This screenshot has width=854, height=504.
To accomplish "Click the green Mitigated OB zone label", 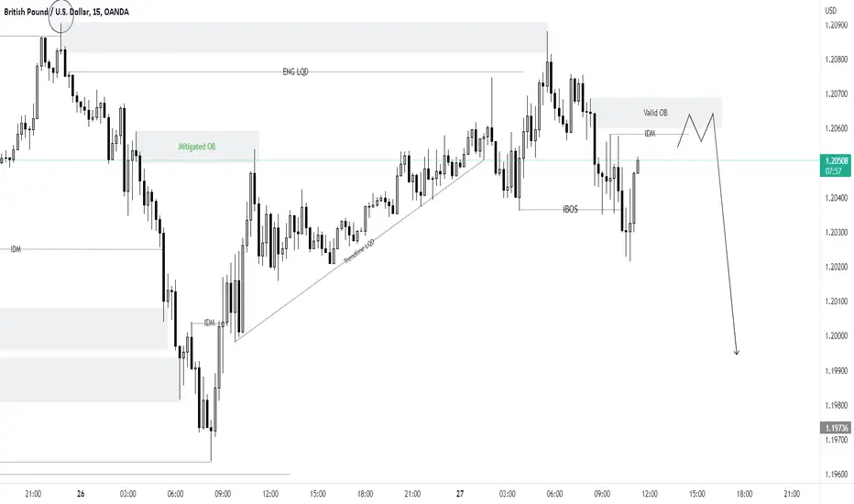I will [x=197, y=147].
